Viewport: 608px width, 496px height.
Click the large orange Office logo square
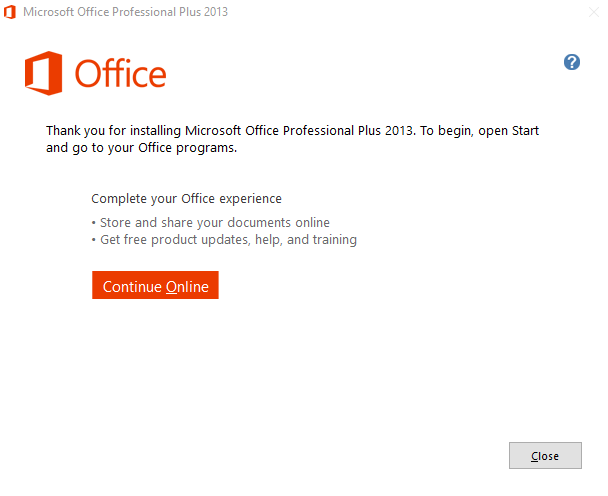43,73
